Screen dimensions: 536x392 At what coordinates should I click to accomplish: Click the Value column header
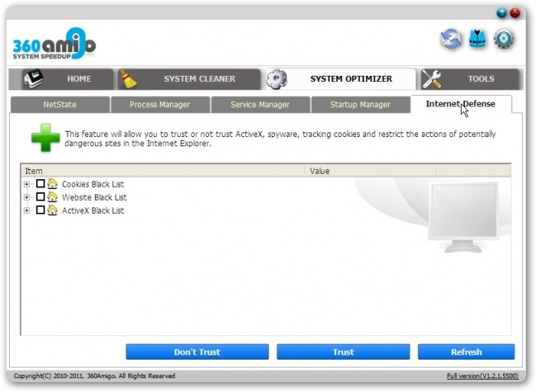(371, 171)
